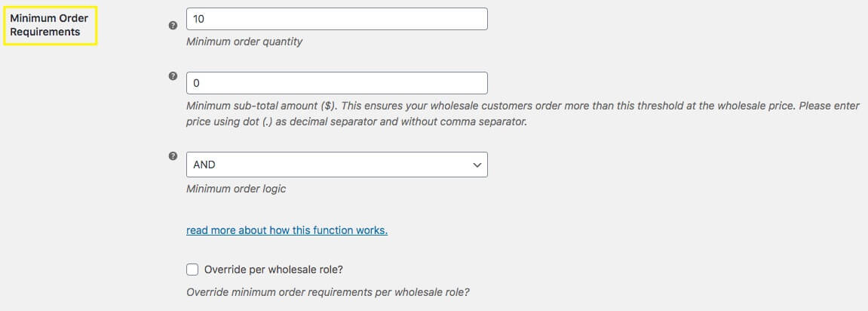Click the selected AND value in the logic combo box
The height and width of the screenshot is (311, 868).
click(x=205, y=165)
